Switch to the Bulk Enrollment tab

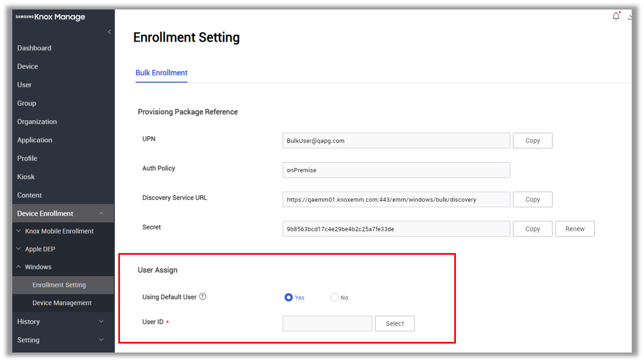161,73
